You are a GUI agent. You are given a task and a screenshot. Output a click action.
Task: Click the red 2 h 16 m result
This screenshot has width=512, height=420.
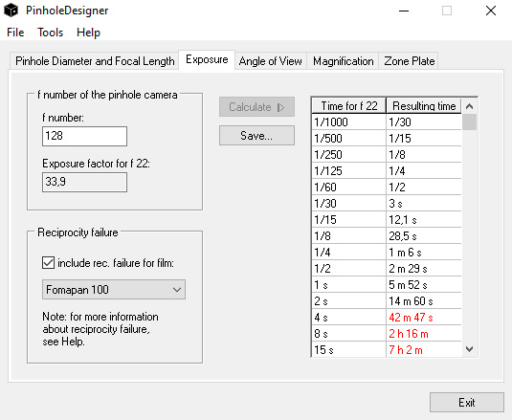pyautogui.click(x=424, y=334)
